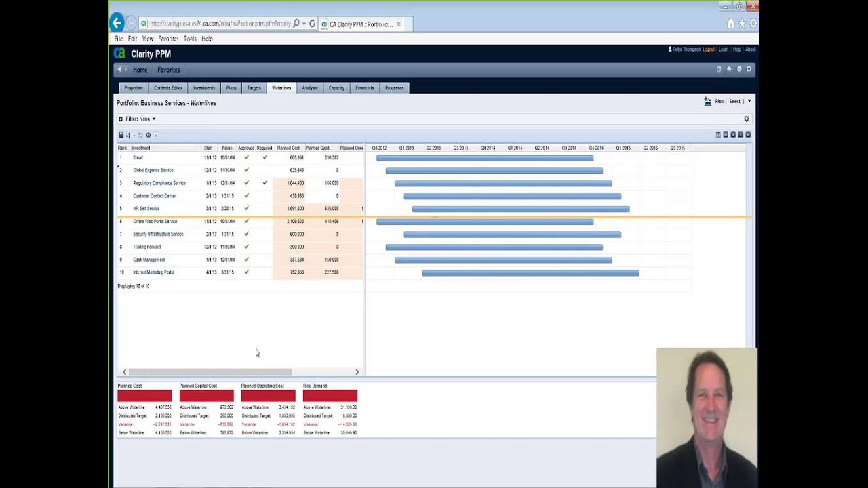Open the Email investment link
The height and width of the screenshot is (488, 868).
(138, 157)
